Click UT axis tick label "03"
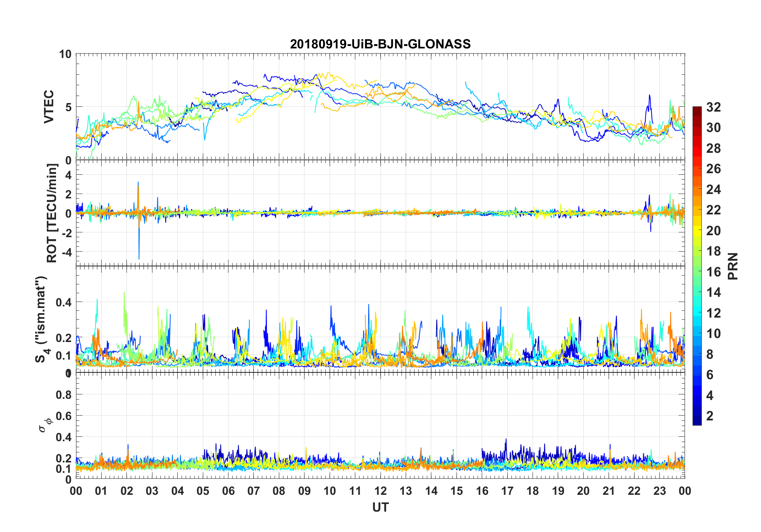The width and height of the screenshot is (761, 532). pos(152,491)
